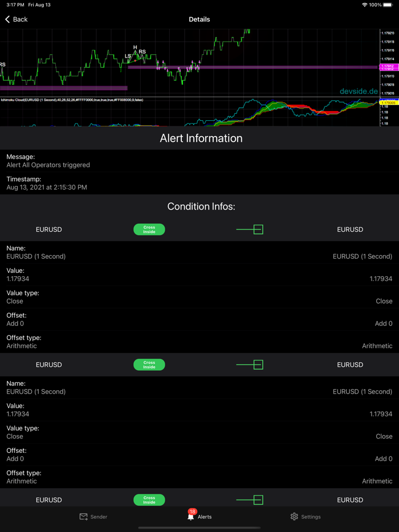The width and height of the screenshot is (399, 532).
Task: Tap the Alert Information header
Action: pos(201,138)
